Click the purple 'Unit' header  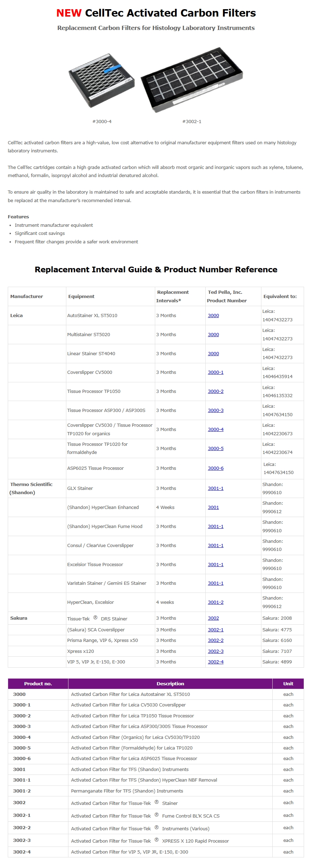click(288, 684)
